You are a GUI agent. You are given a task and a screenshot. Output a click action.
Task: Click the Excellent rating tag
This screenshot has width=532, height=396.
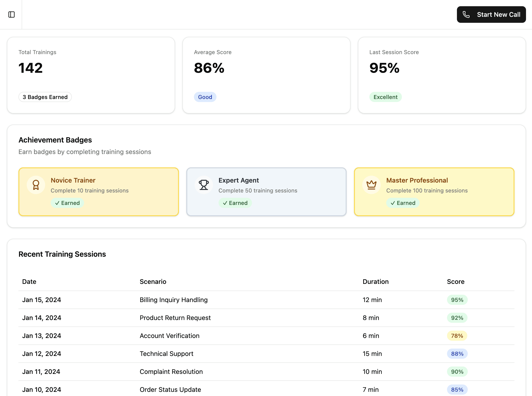coord(386,97)
